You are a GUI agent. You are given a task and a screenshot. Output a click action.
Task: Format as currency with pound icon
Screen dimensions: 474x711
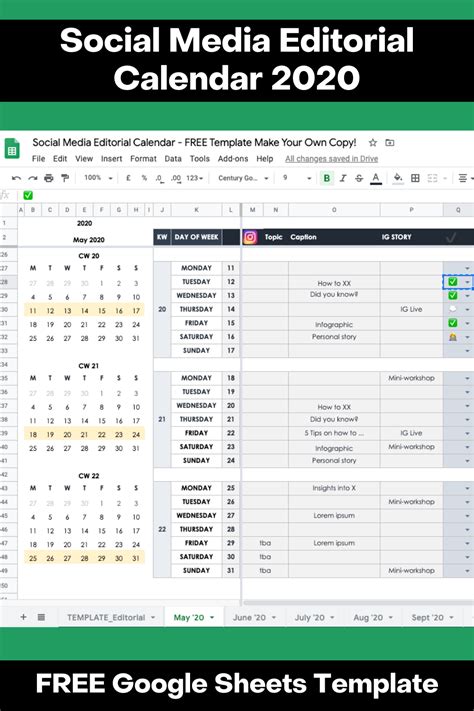click(x=128, y=178)
